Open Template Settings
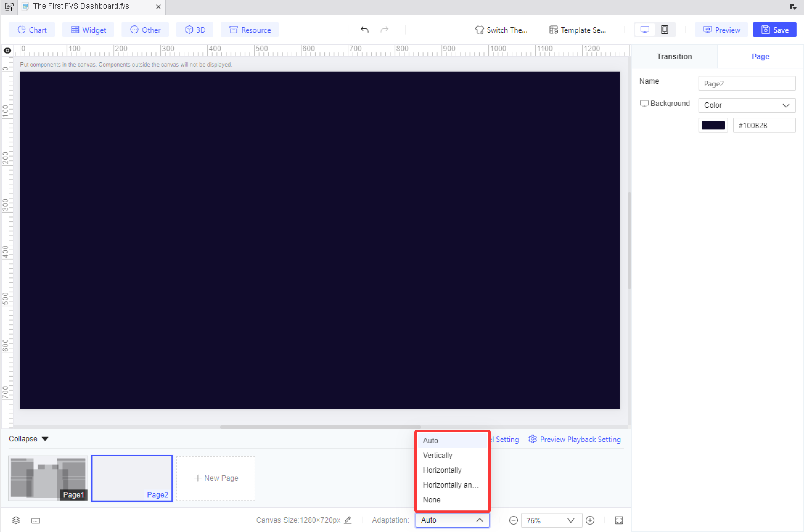The width and height of the screenshot is (804, 532). click(x=577, y=30)
